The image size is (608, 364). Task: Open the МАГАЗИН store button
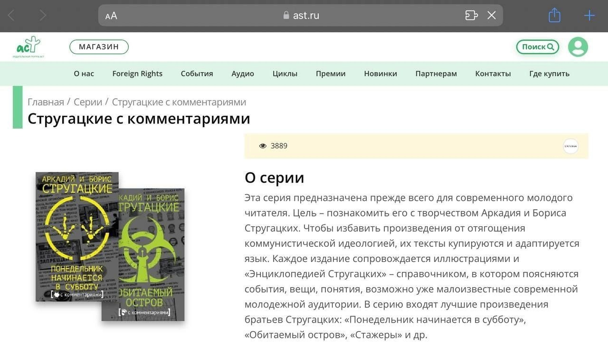[99, 47]
